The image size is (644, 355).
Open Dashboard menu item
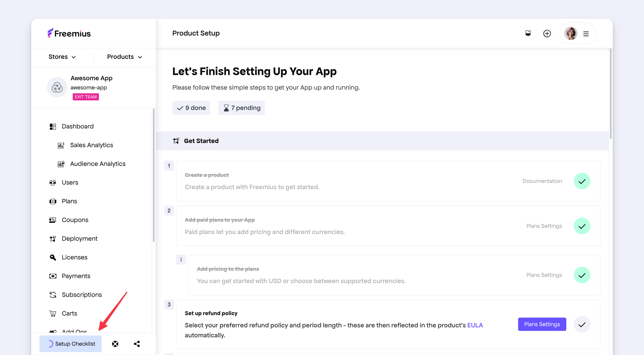(x=77, y=126)
